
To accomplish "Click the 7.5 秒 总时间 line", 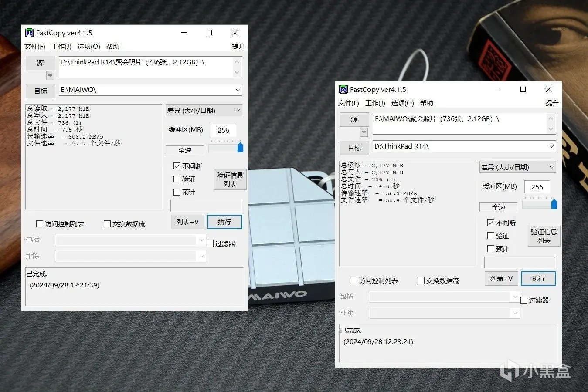I will click(54, 129).
